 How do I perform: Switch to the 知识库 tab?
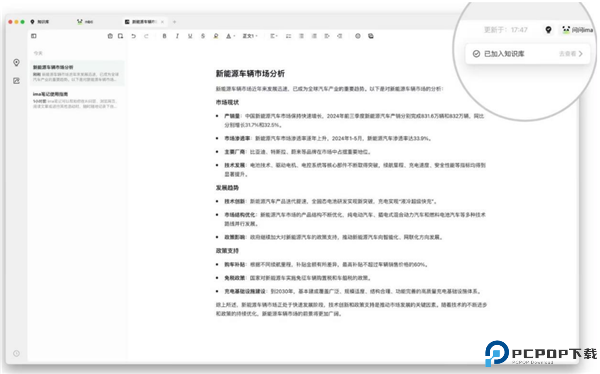click(40, 22)
